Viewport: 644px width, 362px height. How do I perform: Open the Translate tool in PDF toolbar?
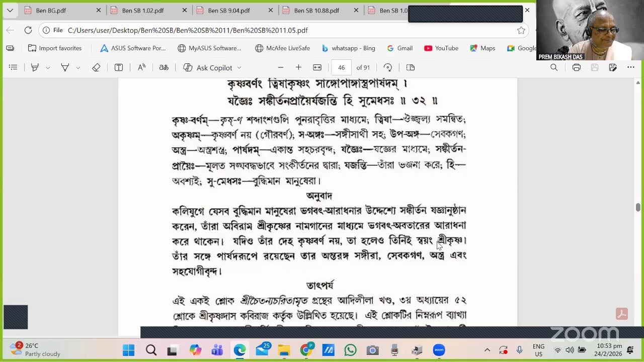(164, 67)
